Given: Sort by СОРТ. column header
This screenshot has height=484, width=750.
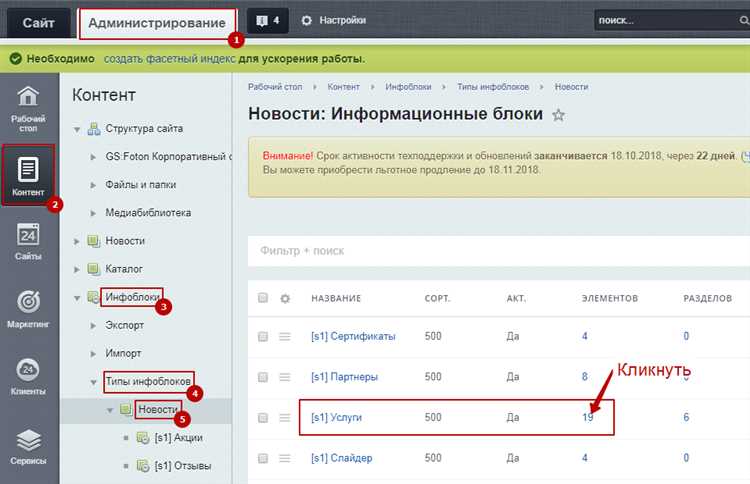Looking at the screenshot, I should click(x=437, y=298).
